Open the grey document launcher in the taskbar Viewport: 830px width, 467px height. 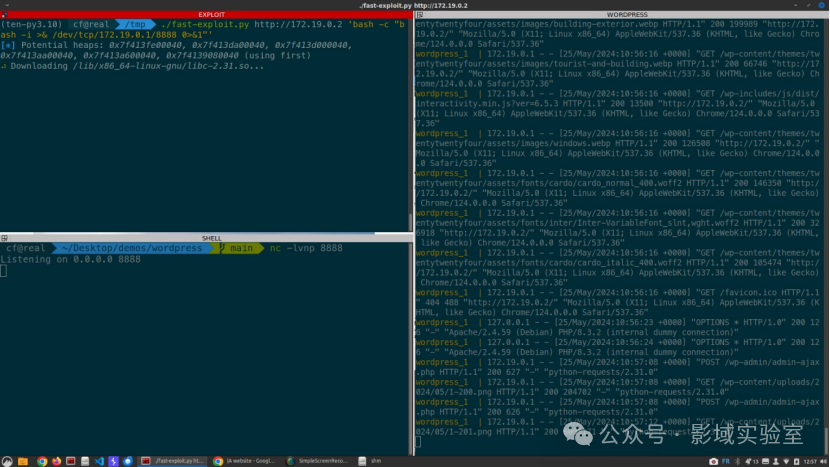pyautogui.click(x=85, y=461)
